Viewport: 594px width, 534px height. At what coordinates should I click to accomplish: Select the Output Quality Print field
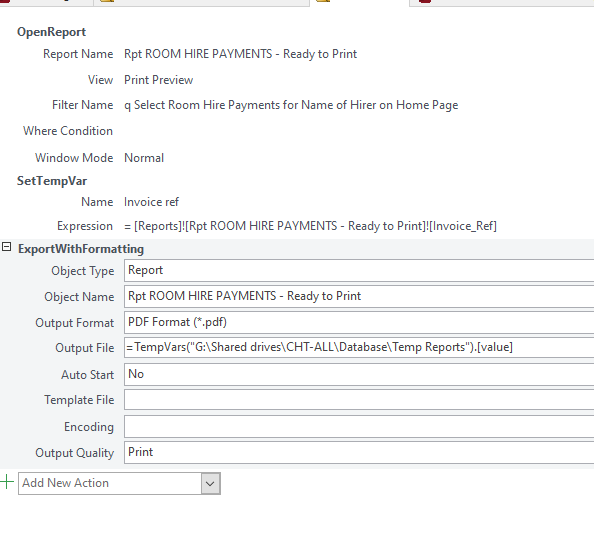point(359,452)
